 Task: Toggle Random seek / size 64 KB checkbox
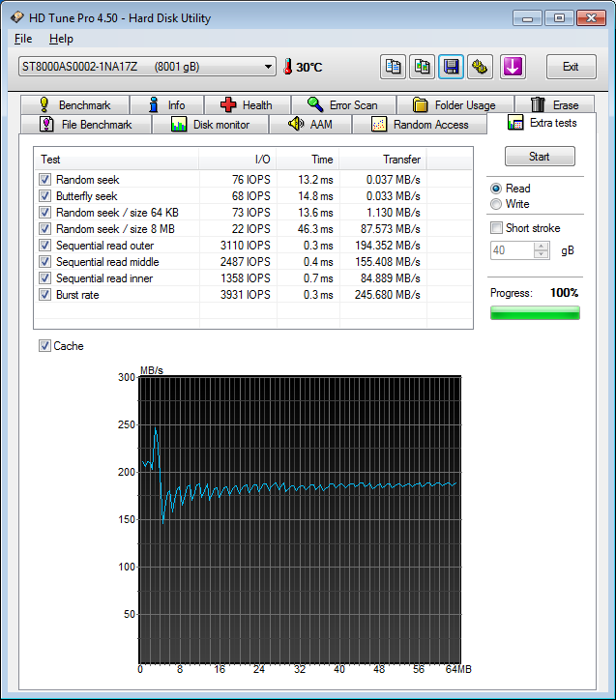[44, 213]
